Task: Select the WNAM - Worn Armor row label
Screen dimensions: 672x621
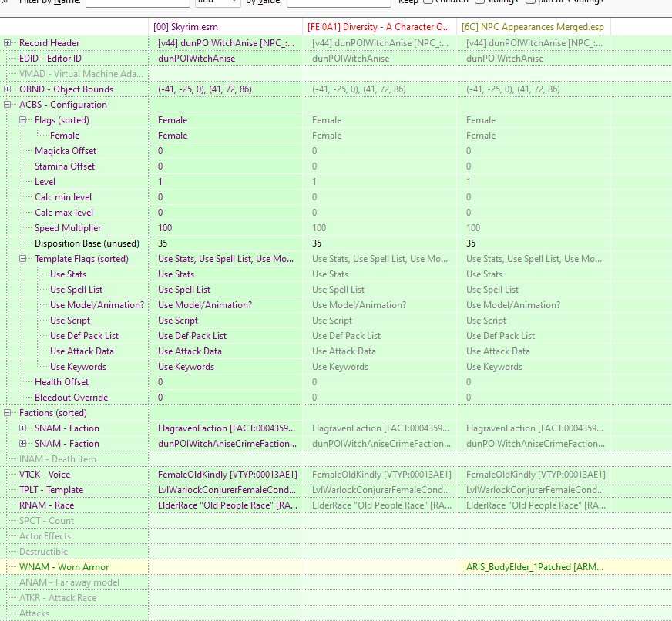Action: (64, 567)
